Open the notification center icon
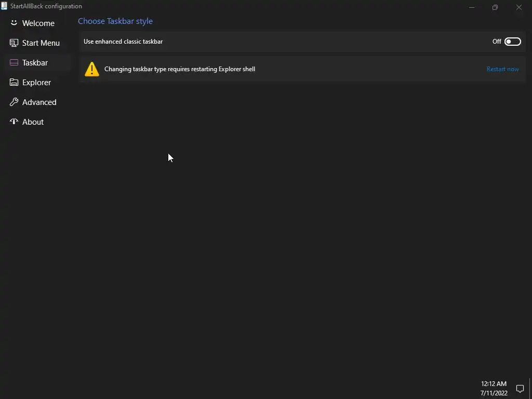This screenshot has height=399, width=532. pyautogui.click(x=520, y=389)
